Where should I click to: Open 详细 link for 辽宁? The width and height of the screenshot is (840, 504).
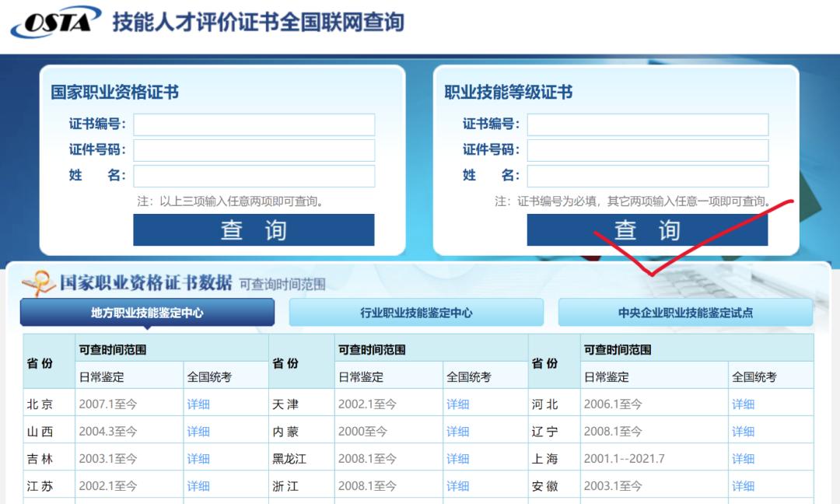point(743,431)
